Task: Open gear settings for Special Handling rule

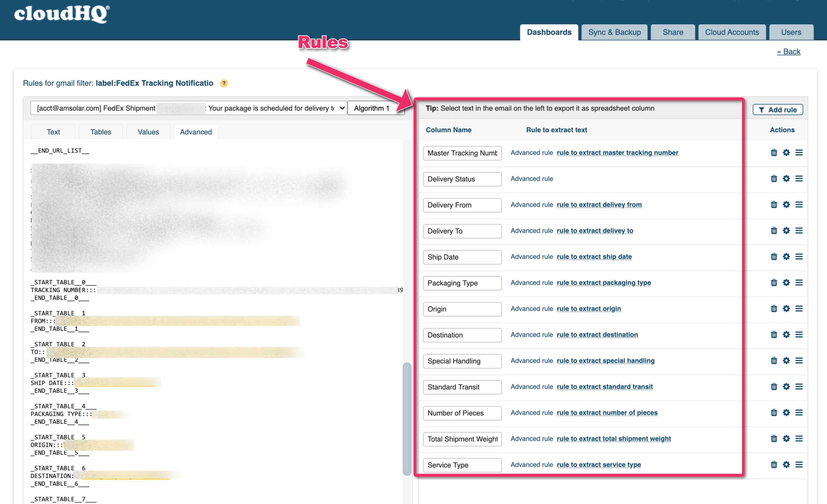Action: (x=786, y=360)
